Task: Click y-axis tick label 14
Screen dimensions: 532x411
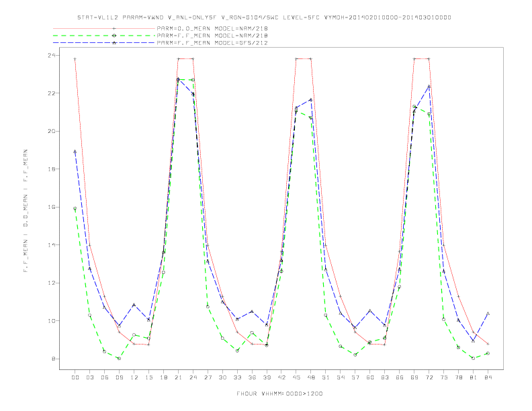Action: tap(52, 245)
